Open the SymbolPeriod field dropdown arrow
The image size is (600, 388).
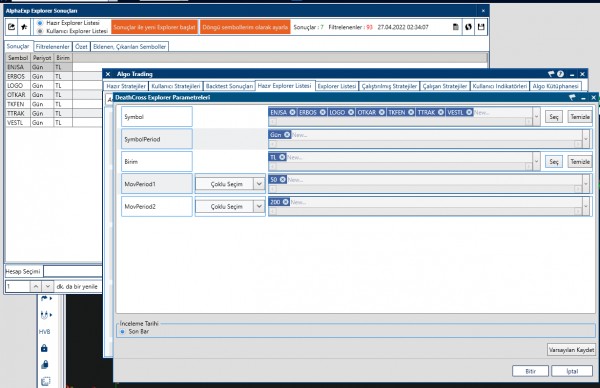[x=585, y=139]
